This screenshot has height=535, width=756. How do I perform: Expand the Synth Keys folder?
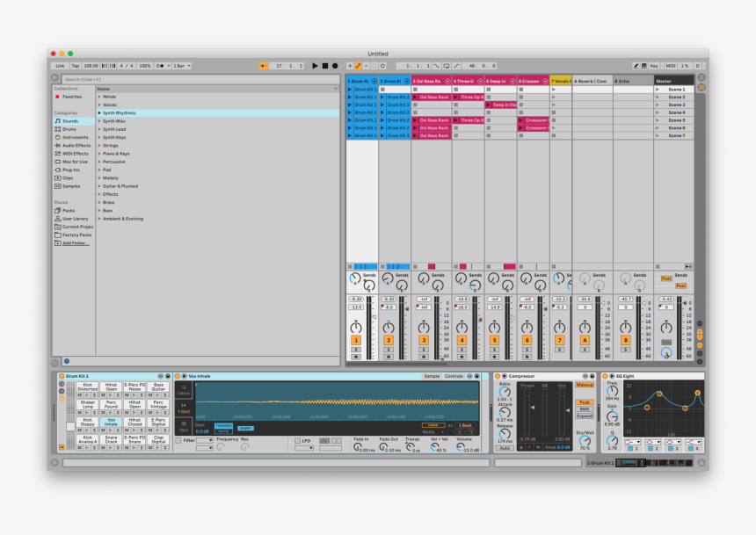[99, 137]
